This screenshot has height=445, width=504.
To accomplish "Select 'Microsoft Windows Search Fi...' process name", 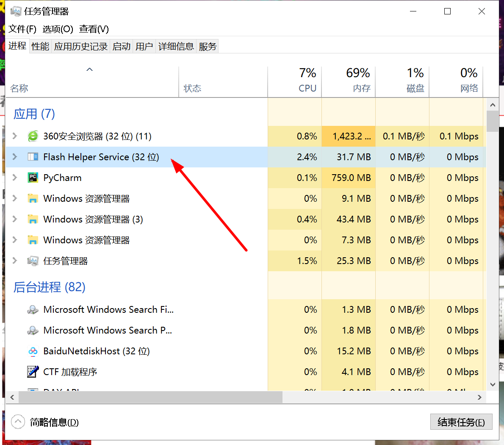I will [108, 310].
